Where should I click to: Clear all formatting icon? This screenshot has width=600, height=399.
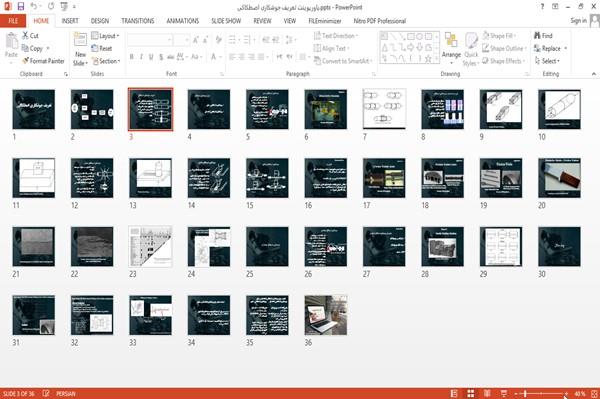point(218,40)
